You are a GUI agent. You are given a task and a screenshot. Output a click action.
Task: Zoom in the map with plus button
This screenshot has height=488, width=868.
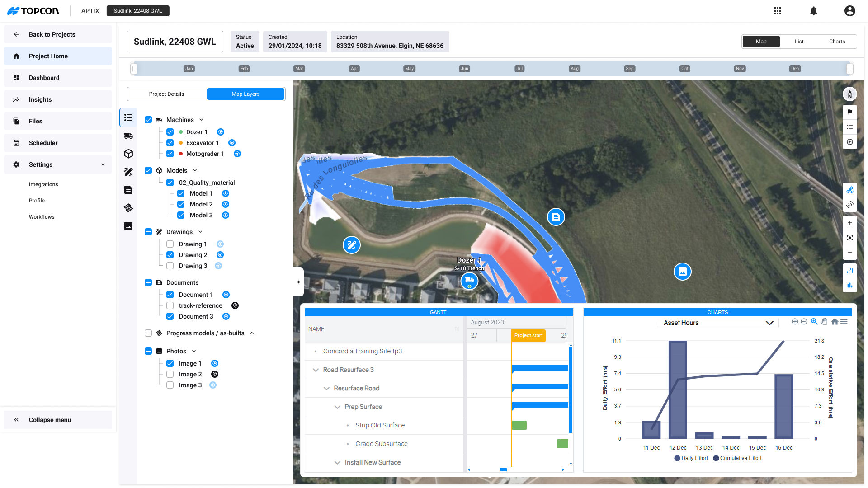[850, 223]
